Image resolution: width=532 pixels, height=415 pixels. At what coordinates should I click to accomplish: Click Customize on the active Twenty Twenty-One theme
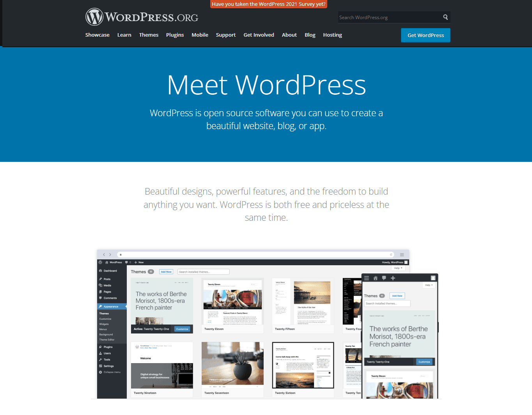coord(182,329)
